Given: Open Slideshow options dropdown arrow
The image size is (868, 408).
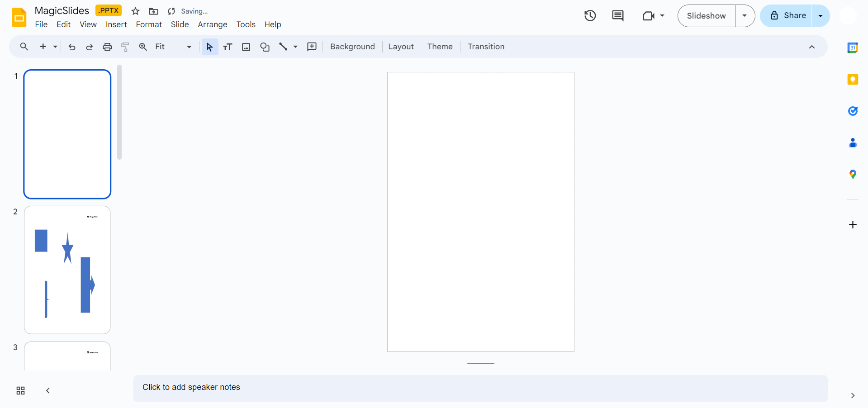Looking at the screenshot, I should [745, 16].
